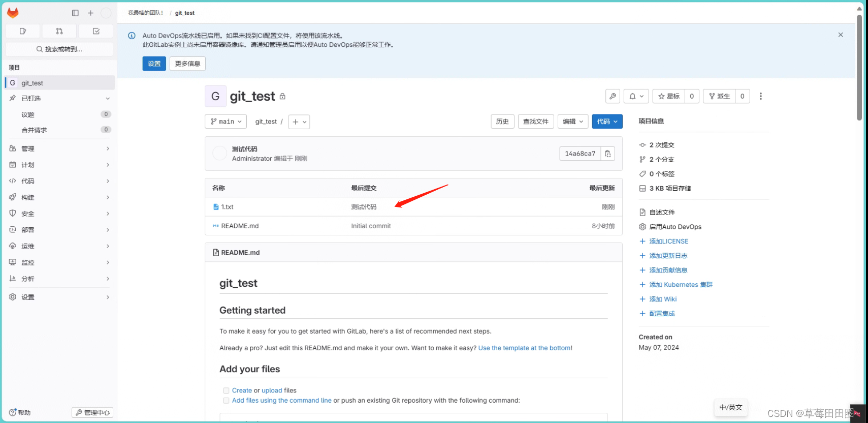Viewport: 868px width, 423px height.
Task: Expand the 代码 sidebar menu
Action: [59, 181]
